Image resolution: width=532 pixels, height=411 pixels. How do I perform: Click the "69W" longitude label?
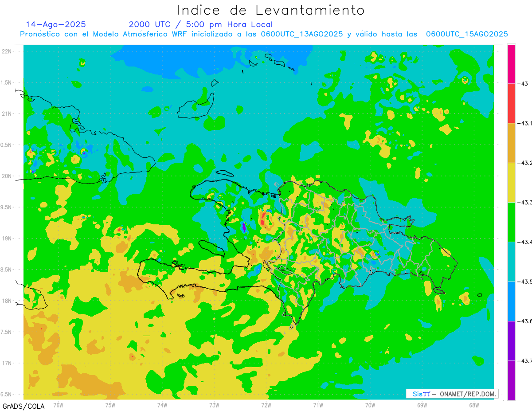pyautogui.click(x=422, y=405)
